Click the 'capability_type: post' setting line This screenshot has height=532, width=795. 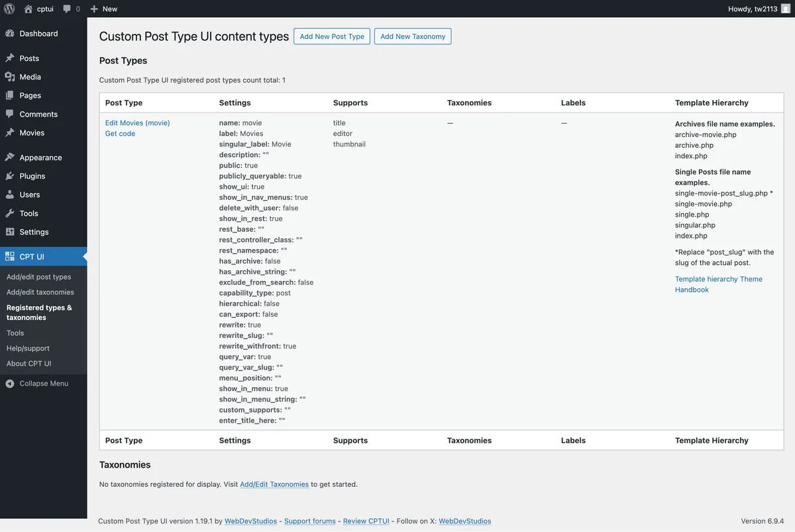[255, 293]
